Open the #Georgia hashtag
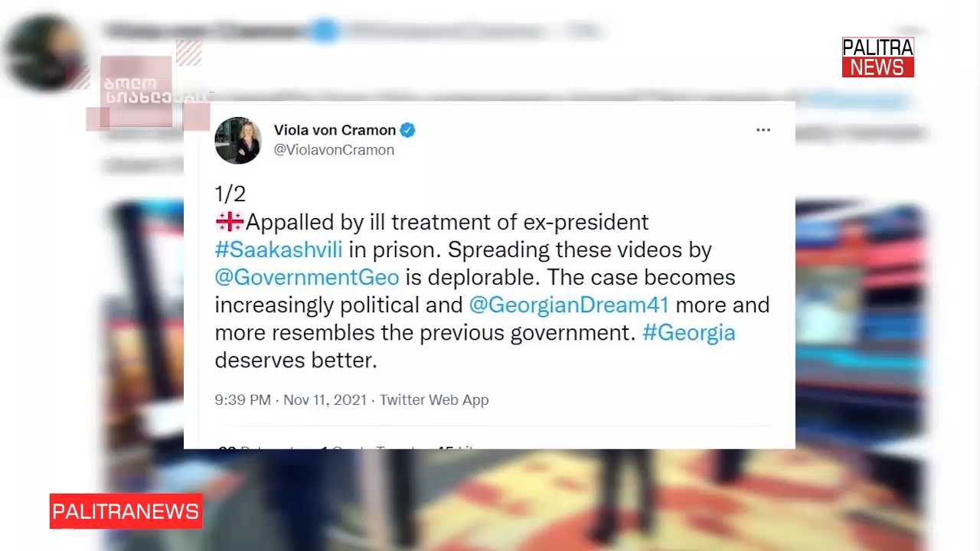The image size is (980, 551). (x=689, y=332)
